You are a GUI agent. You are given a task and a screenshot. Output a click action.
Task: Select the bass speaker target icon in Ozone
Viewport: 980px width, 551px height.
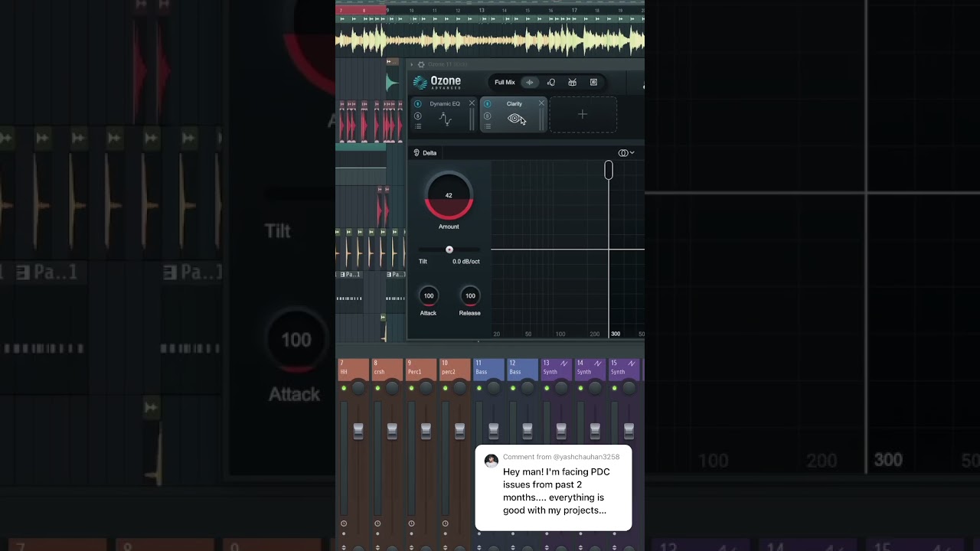tap(593, 83)
